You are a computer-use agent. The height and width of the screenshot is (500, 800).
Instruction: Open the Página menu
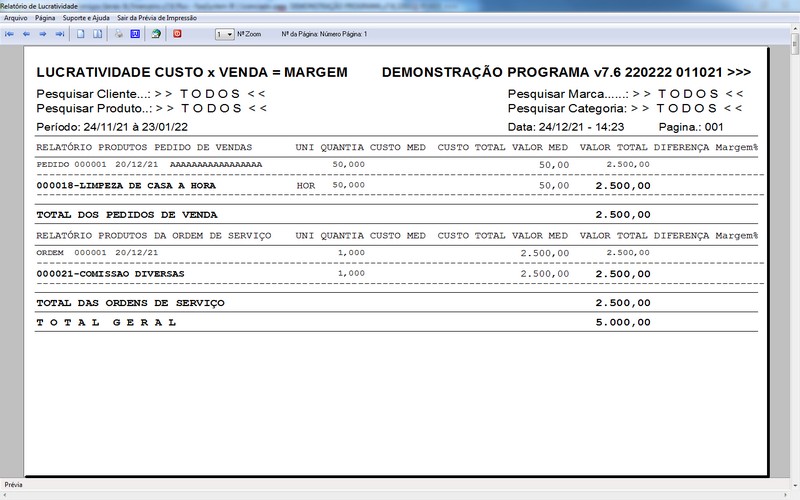[x=45, y=18]
